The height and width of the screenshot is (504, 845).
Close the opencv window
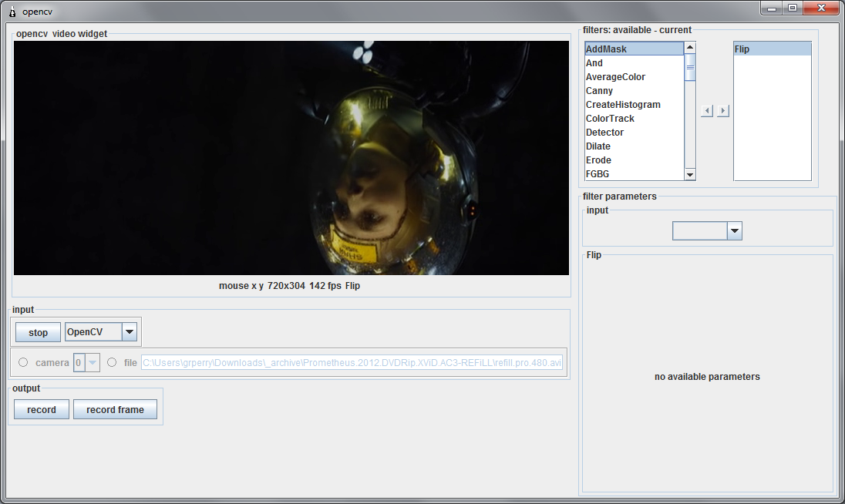point(821,8)
